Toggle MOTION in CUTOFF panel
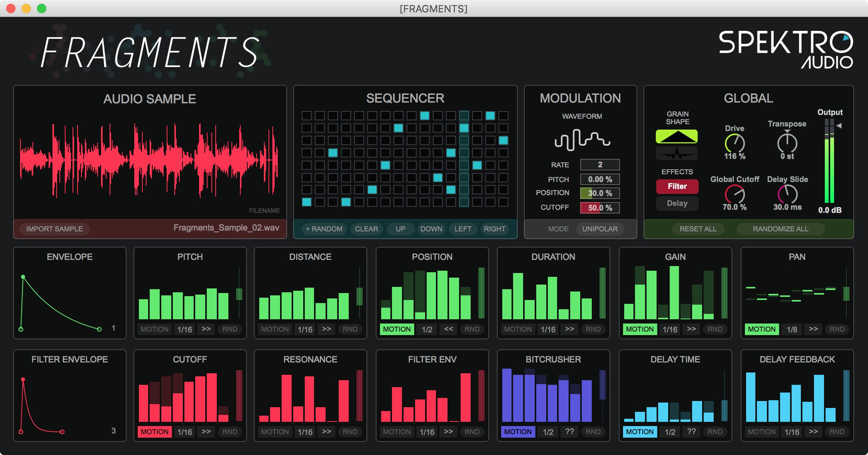Image resolution: width=868 pixels, height=455 pixels. (x=154, y=432)
